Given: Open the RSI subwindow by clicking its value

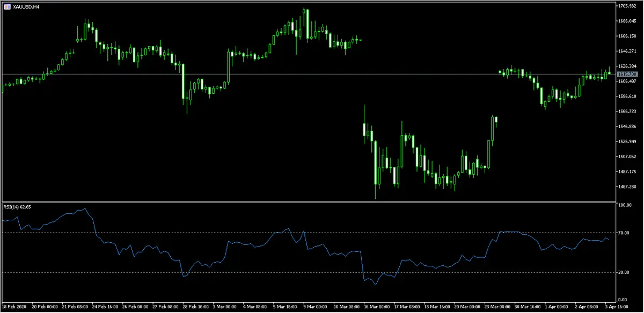Looking at the screenshot, I should point(30,206).
